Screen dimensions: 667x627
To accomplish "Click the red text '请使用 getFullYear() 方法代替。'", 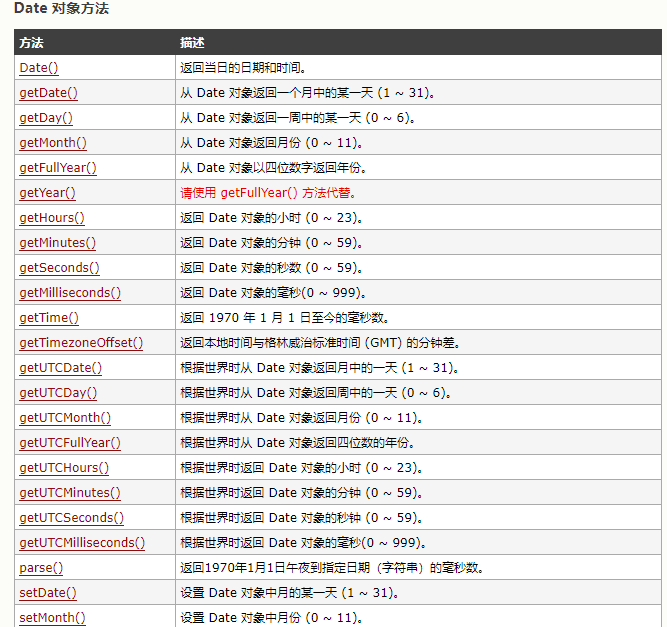I will (x=268, y=193).
